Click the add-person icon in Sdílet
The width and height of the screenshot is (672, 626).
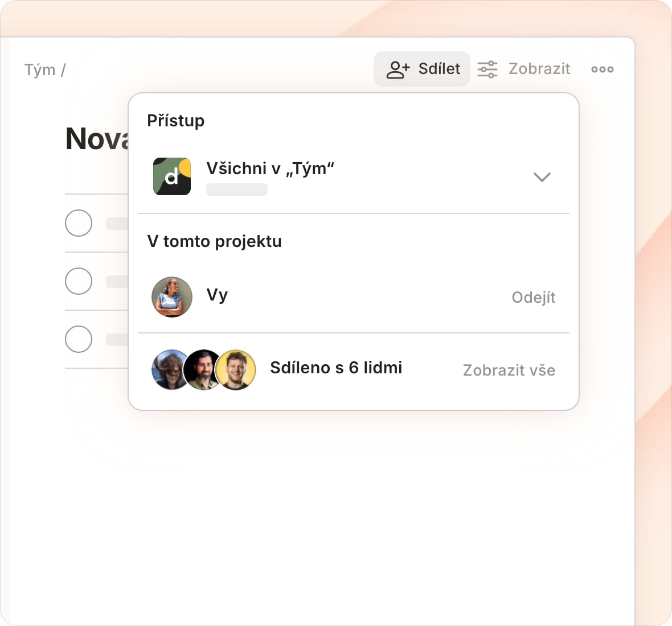pyautogui.click(x=398, y=69)
